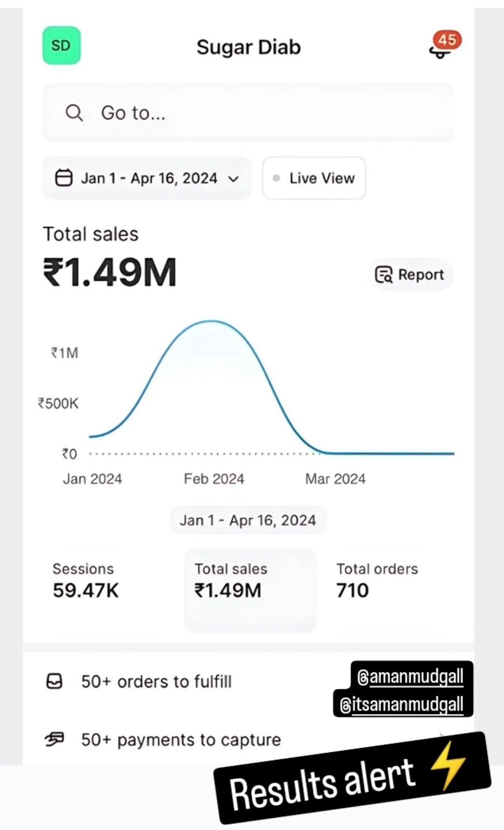Click the orders inbox icon
This screenshot has width=504, height=830.
tap(54, 681)
